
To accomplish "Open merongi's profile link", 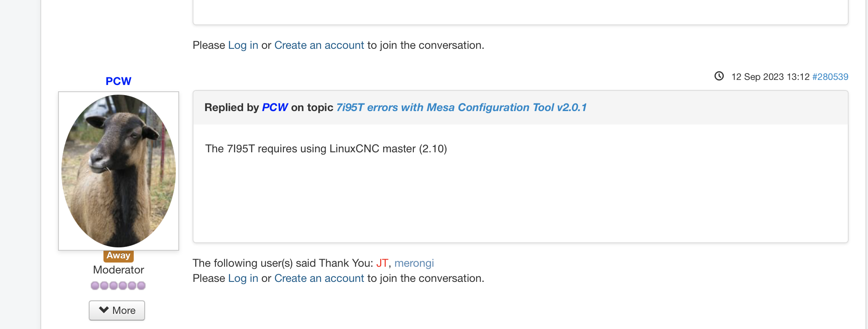I will click(x=414, y=263).
